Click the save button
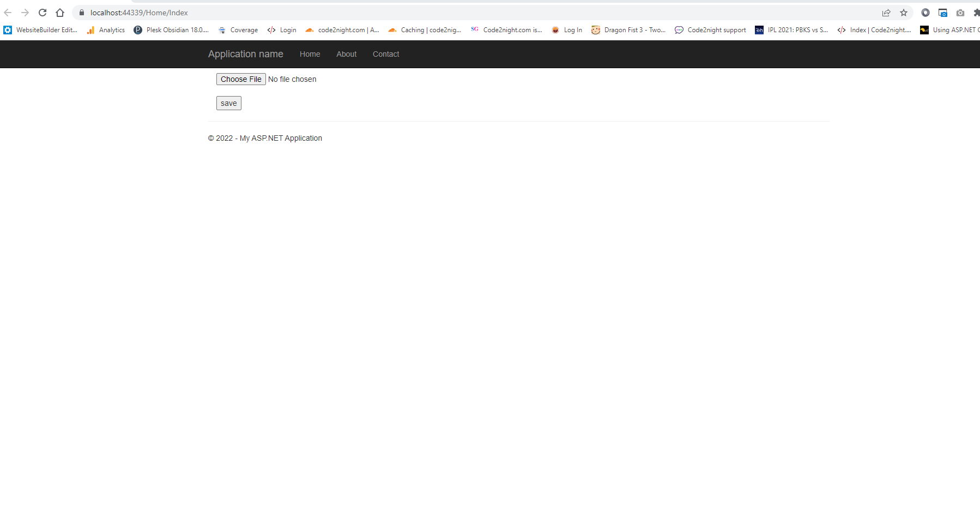Screen dimensions: 980x527 point(229,103)
